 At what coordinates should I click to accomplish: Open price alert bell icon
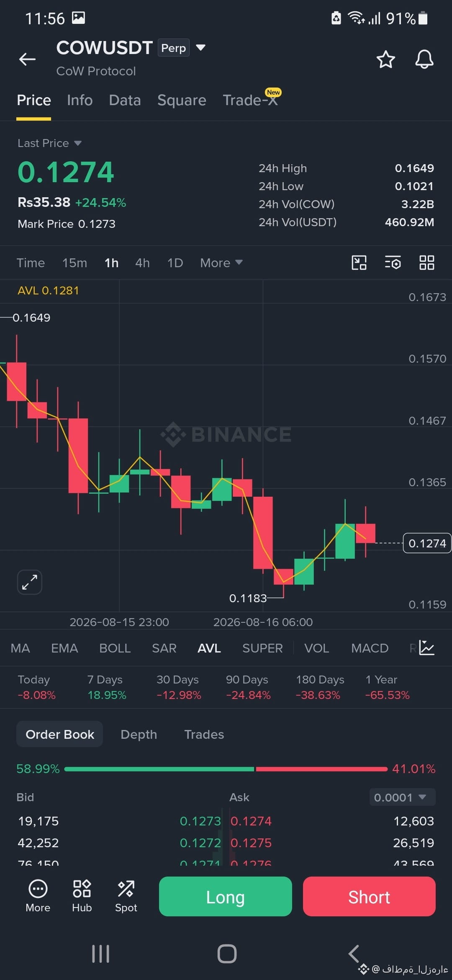point(424,59)
